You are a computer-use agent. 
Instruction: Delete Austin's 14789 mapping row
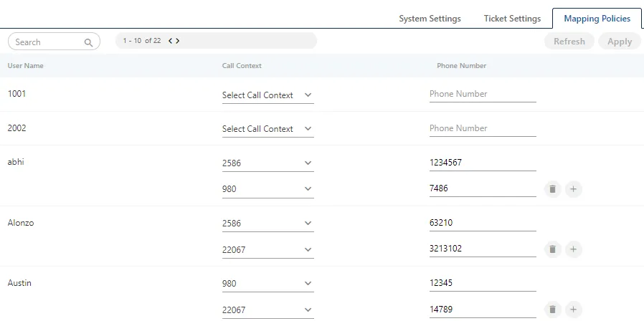(x=552, y=310)
